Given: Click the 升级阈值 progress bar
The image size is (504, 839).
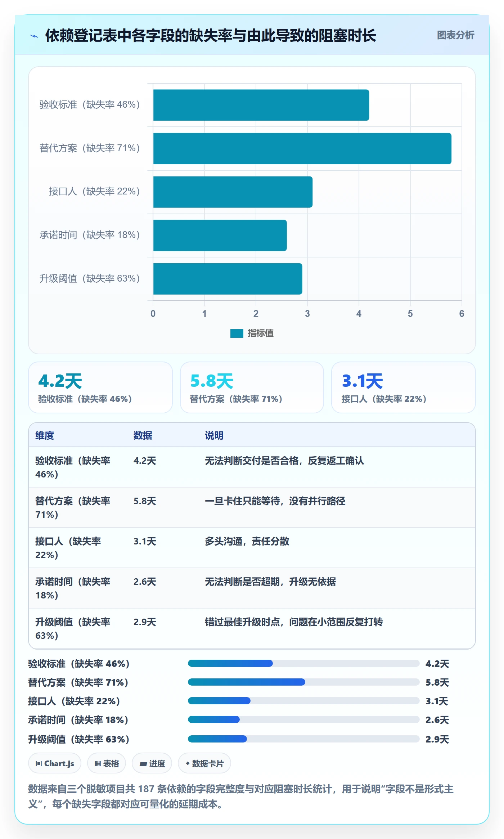Looking at the screenshot, I should coord(304,739).
